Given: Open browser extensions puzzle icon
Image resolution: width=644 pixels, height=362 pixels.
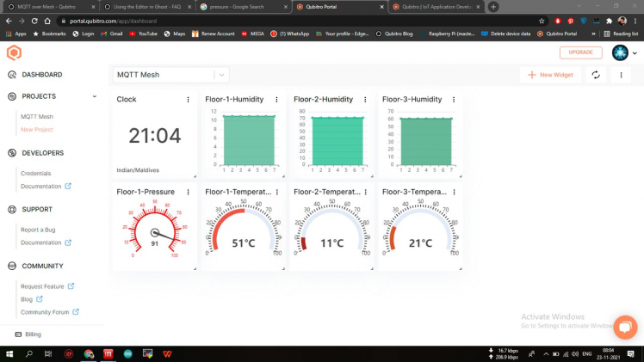Looking at the screenshot, I should [x=610, y=21].
